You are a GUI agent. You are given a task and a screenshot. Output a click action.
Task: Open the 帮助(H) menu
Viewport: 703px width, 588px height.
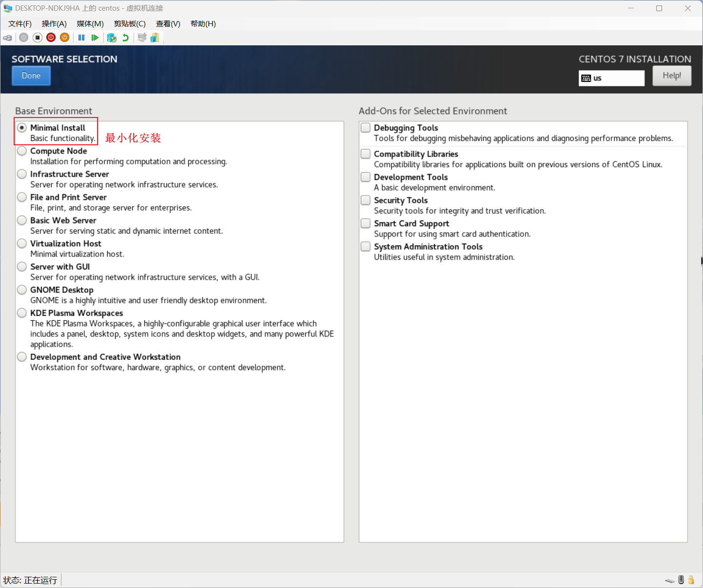tap(203, 24)
